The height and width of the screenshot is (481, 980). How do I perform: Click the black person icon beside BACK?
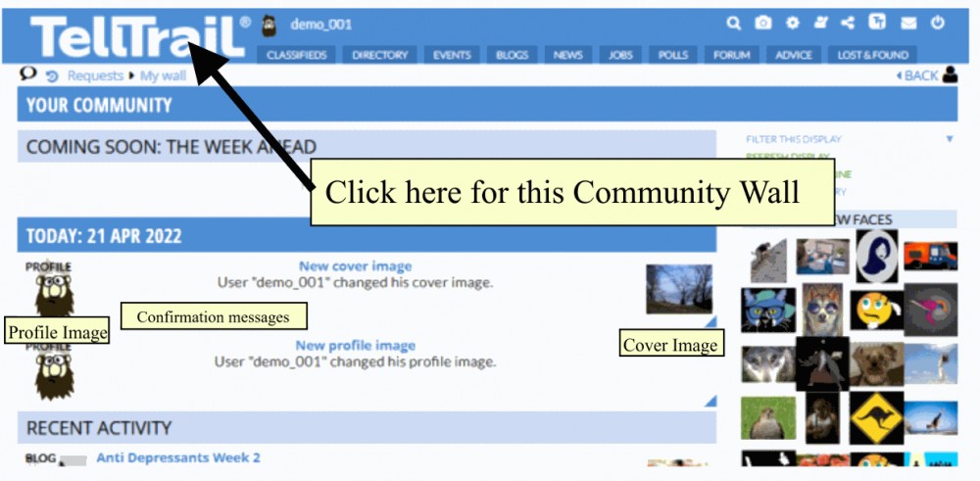[x=950, y=74]
